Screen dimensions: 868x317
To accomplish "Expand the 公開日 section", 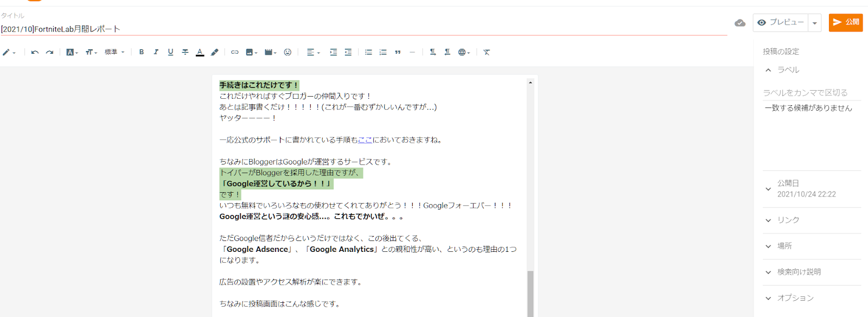I will point(812,189).
